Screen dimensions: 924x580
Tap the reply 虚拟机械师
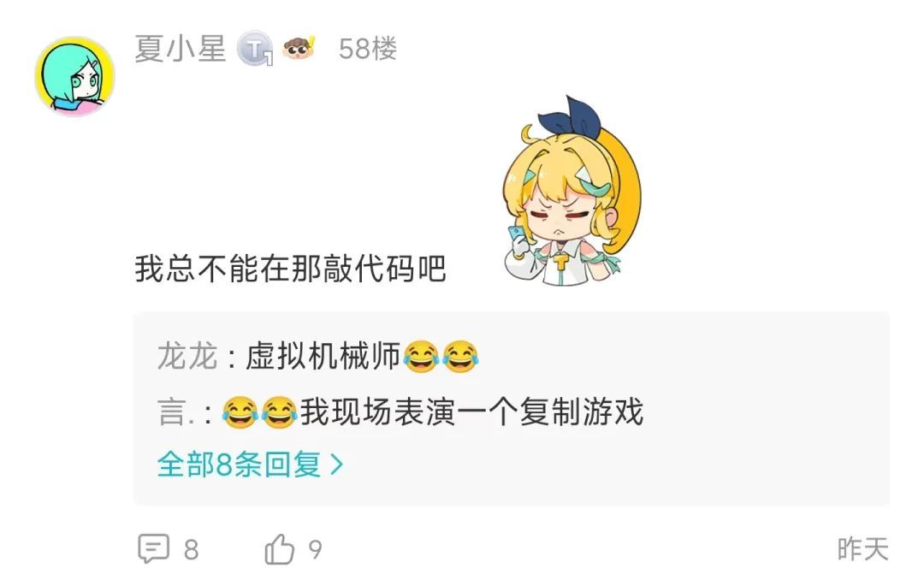point(323,357)
